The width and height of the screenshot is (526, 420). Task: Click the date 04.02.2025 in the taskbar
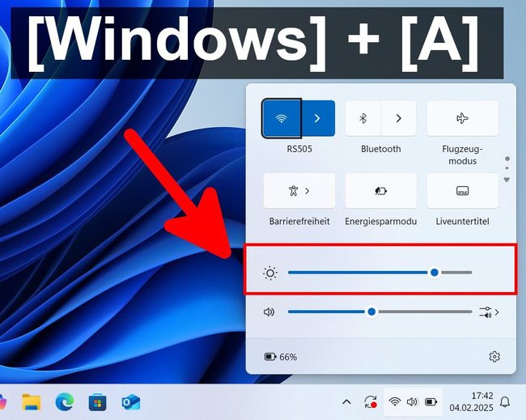[471, 408]
